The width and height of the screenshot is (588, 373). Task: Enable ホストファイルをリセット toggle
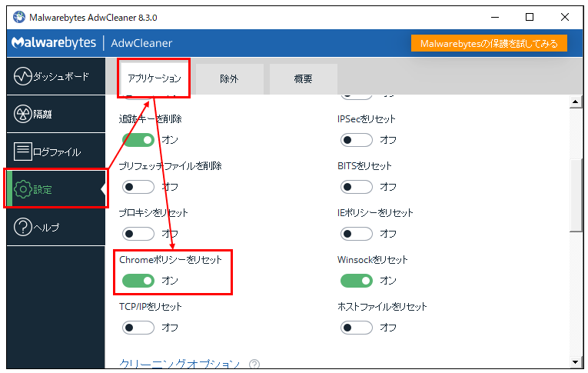357,328
